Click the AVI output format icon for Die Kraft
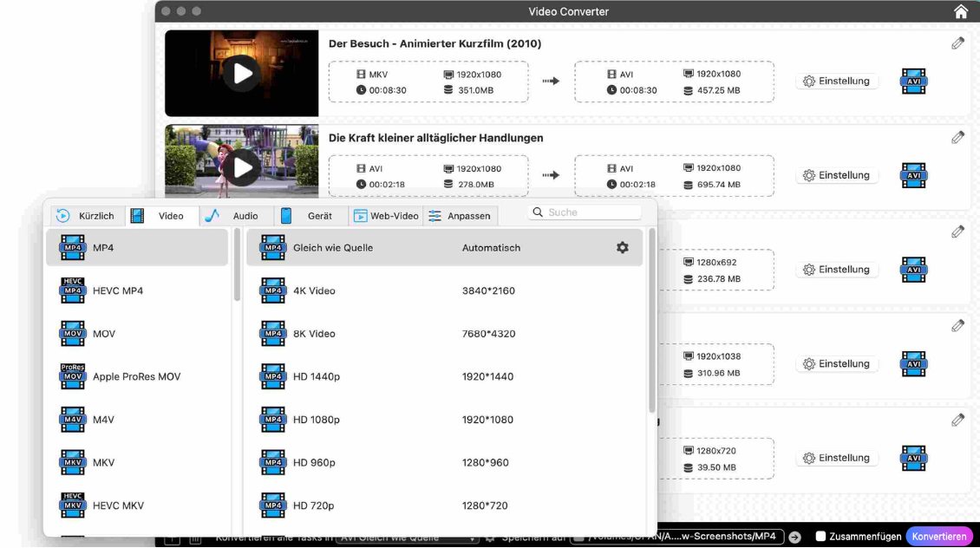The width and height of the screenshot is (980, 548). (913, 175)
